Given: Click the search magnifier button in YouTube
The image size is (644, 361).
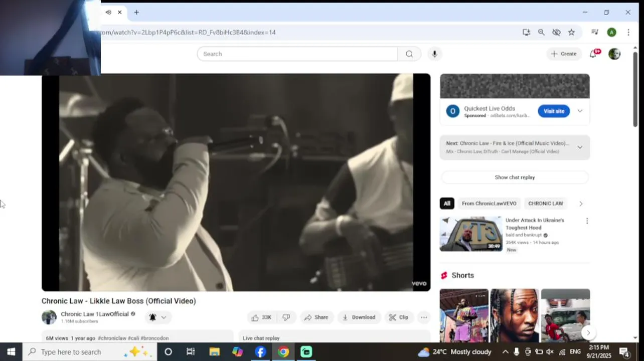Looking at the screenshot, I should [409, 54].
